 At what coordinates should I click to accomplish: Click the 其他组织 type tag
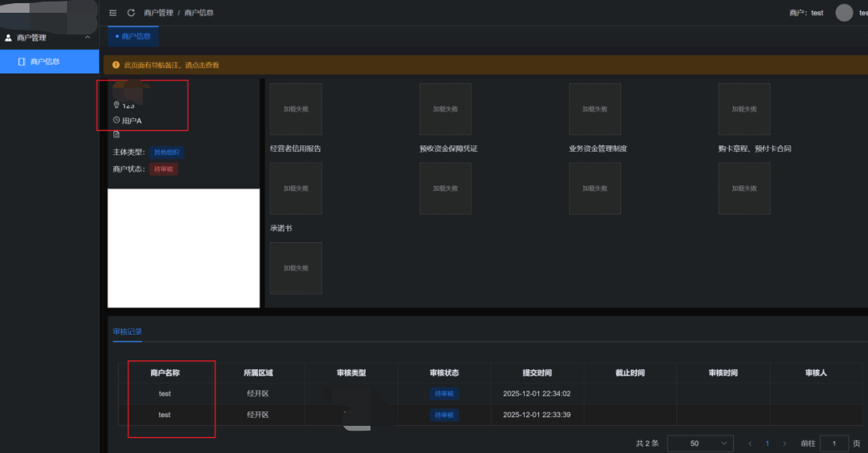point(167,153)
